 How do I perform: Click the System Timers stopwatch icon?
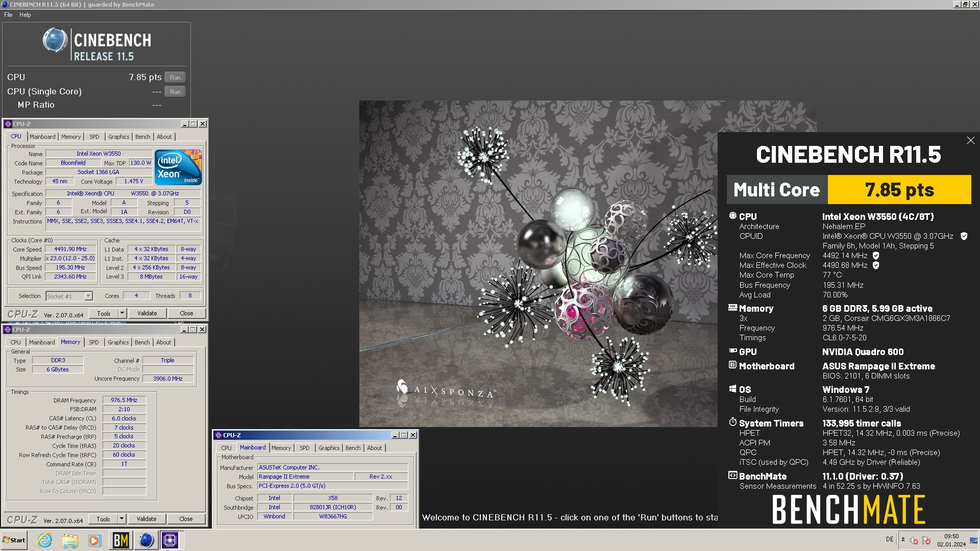(x=733, y=422)
